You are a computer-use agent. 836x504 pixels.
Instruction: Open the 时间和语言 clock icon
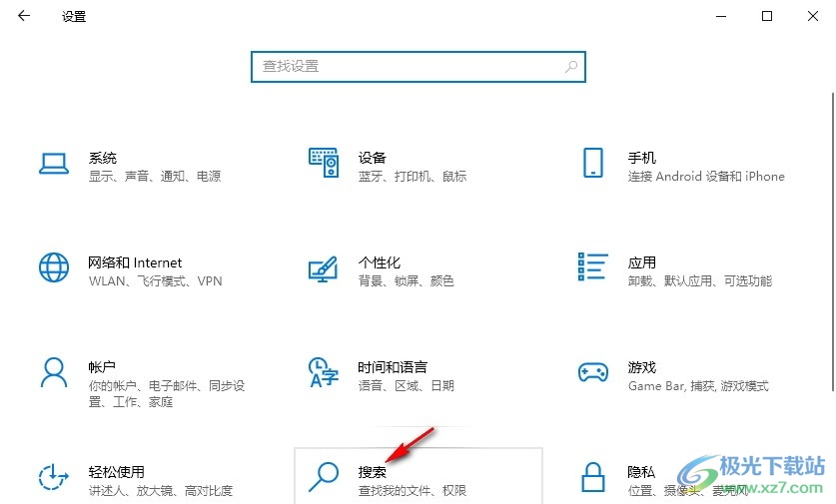pyautogui.click(x=324, y=372)
